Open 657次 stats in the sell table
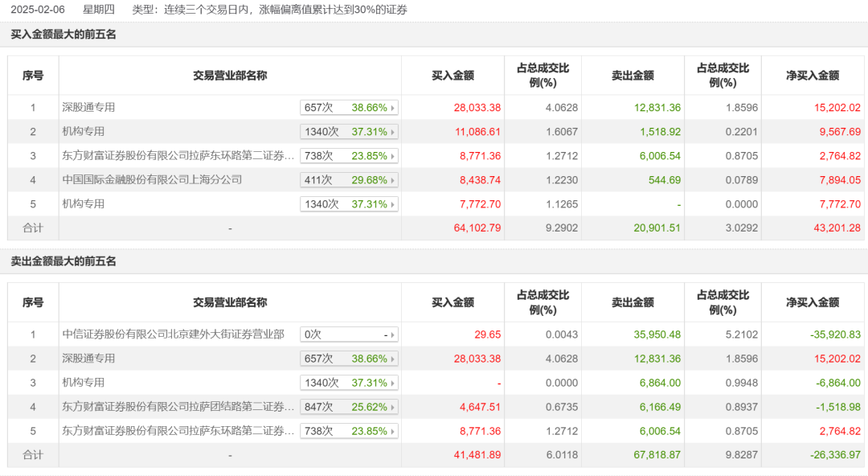 click(x=349, y=359)
